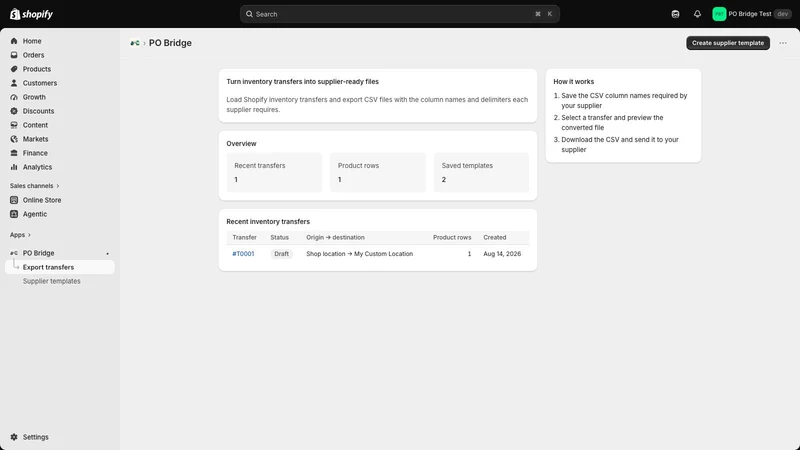800x450 pixels.
Task: Open transfer #T0001 link
Action: pyautogui.click(x=243, y=254)
